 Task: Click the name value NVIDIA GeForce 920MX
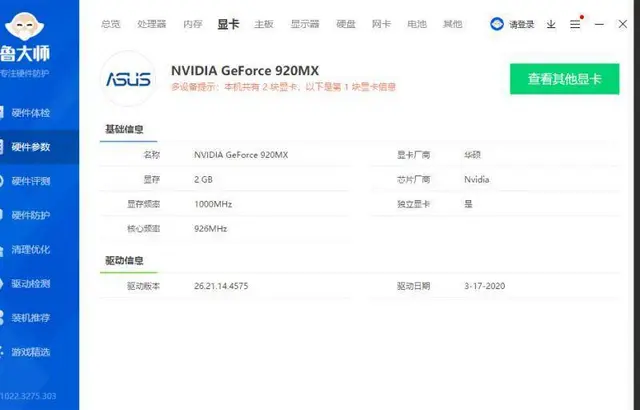pos(241,155)
